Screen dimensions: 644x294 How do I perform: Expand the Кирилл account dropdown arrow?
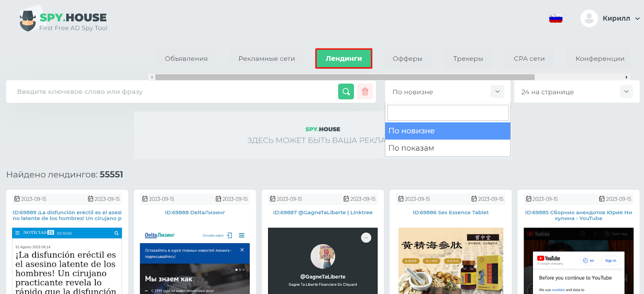[638, 19]
